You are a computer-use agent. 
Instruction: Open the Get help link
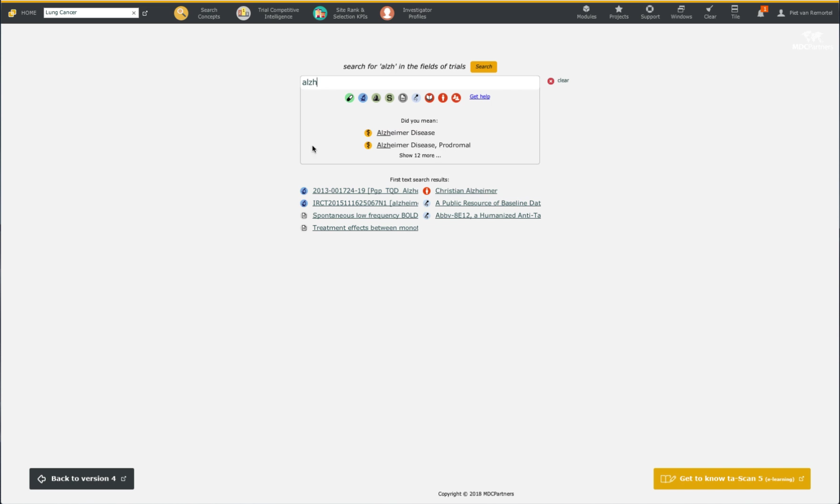479,97
